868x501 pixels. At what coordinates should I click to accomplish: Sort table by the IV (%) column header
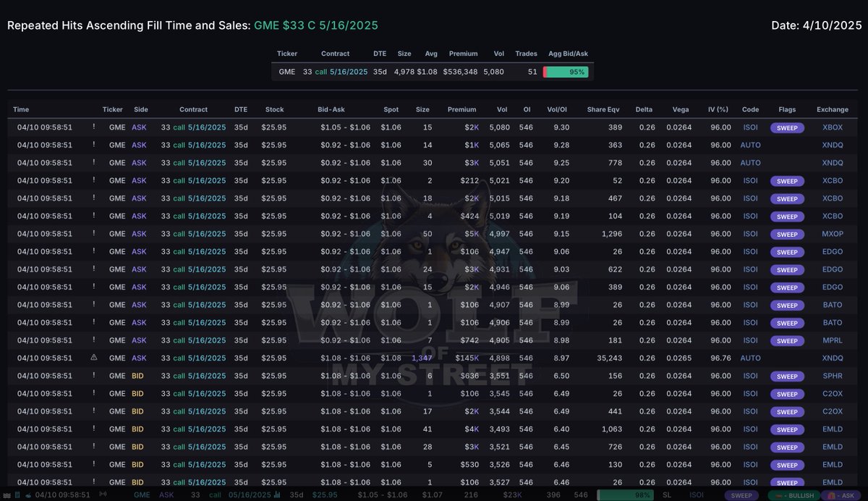click(x=720, y=109)
